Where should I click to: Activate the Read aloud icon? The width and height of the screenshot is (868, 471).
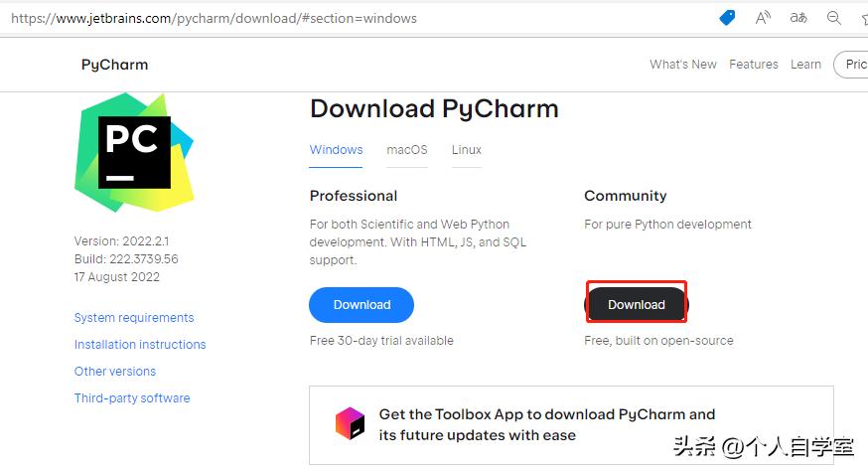(x=763, y=18)
